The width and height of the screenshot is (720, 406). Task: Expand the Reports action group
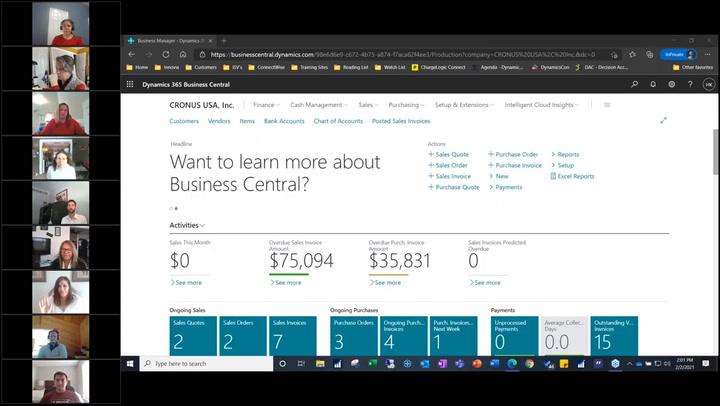point(565,154)
